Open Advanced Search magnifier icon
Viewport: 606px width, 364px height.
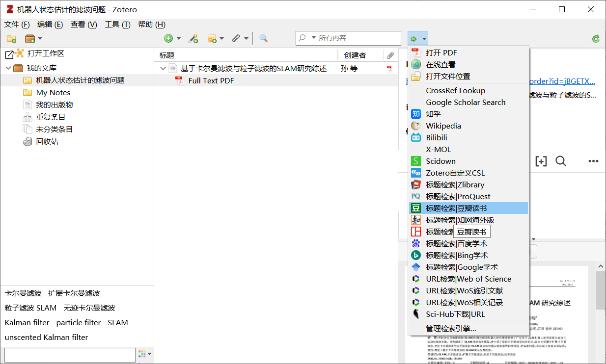(x=263, y=38)
